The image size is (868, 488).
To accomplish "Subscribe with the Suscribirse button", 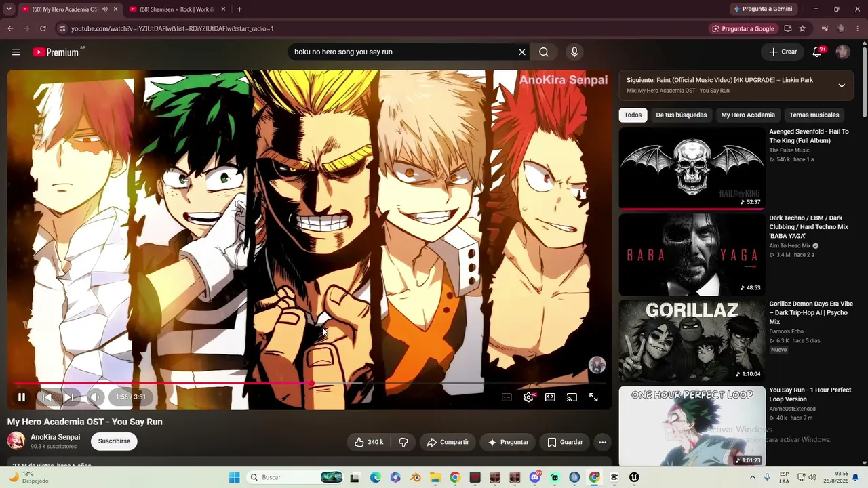I will 114,441.
